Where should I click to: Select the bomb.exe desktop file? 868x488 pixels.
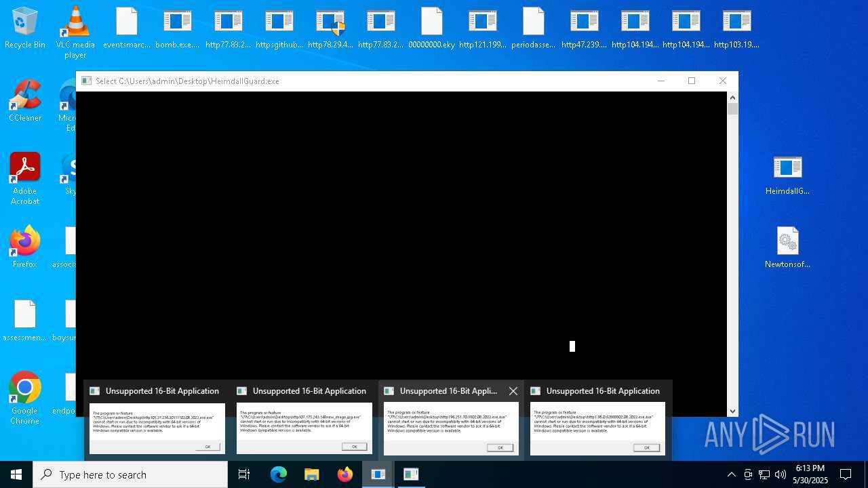pyautogui.click(x=178, y=28)
